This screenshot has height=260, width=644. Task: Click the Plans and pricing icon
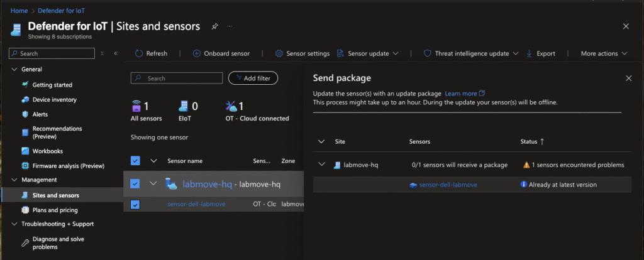click(x=25, y=210)
